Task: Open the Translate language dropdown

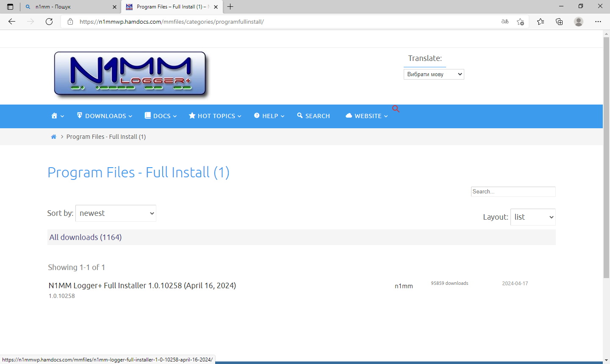Action: click(x=434, y=74)
